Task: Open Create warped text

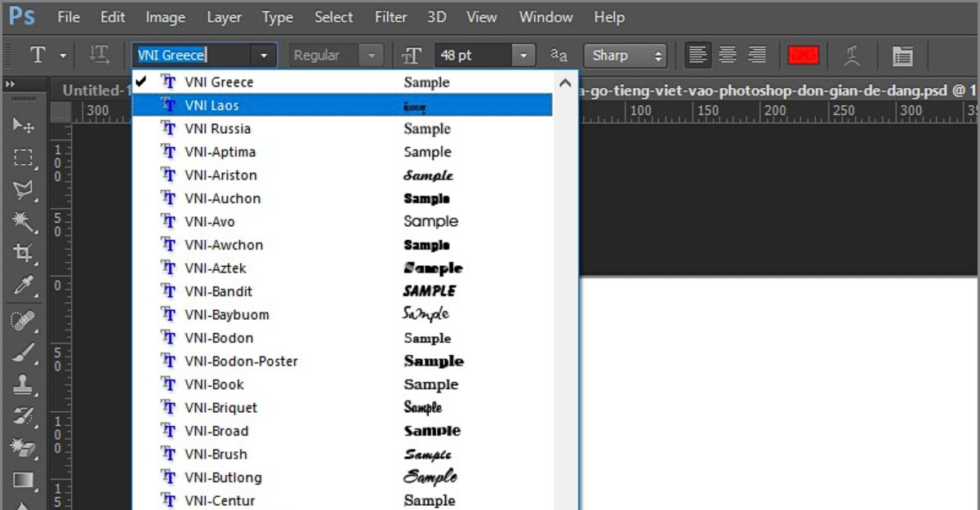Action: click(853, 55)
